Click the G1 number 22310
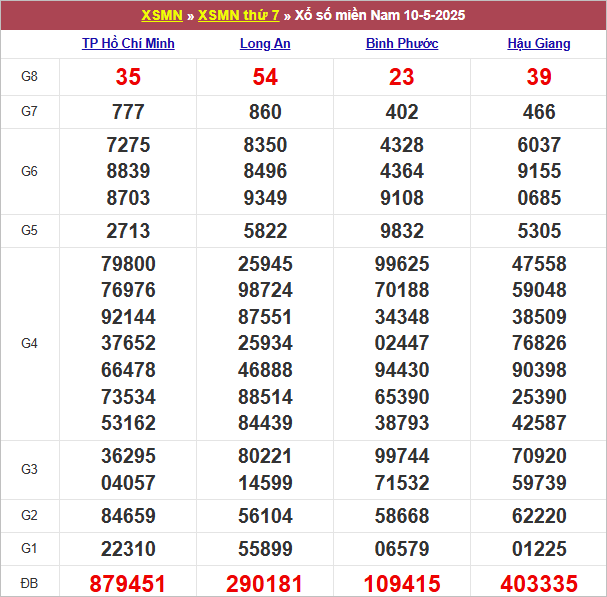 tap(128, 549)
